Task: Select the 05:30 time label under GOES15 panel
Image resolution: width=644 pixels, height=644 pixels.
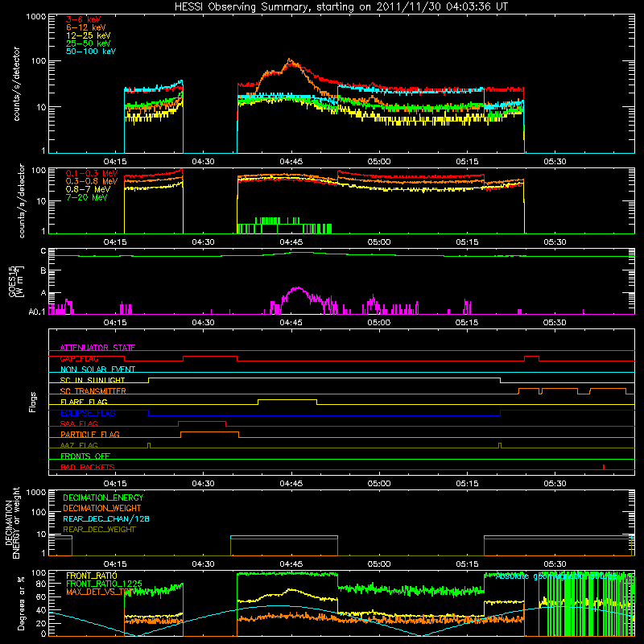Action: click(555, 323)
